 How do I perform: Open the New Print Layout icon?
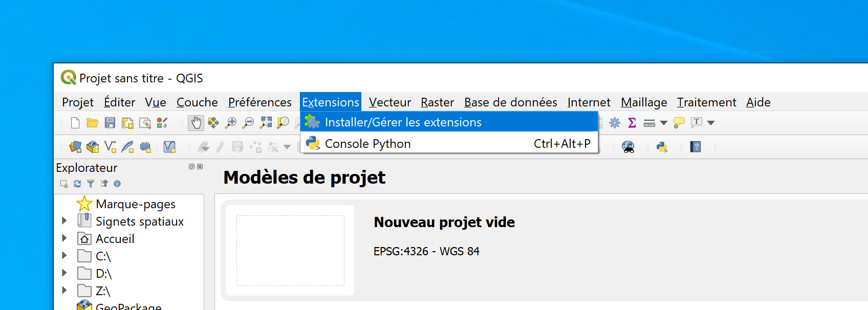click(127, 123)
